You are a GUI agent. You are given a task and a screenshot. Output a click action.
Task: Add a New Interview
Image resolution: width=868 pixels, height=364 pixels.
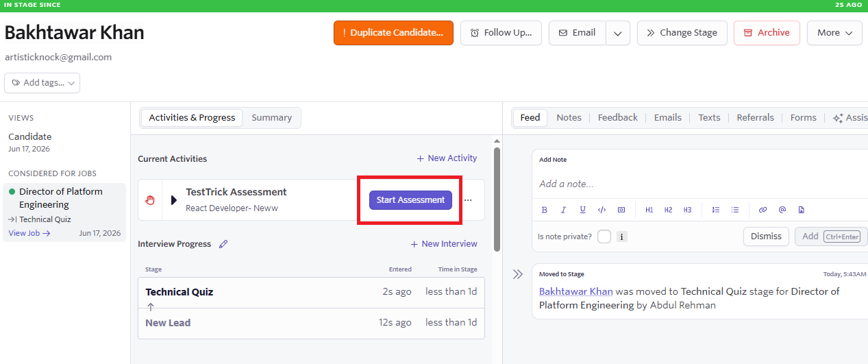tap(443, 244)
